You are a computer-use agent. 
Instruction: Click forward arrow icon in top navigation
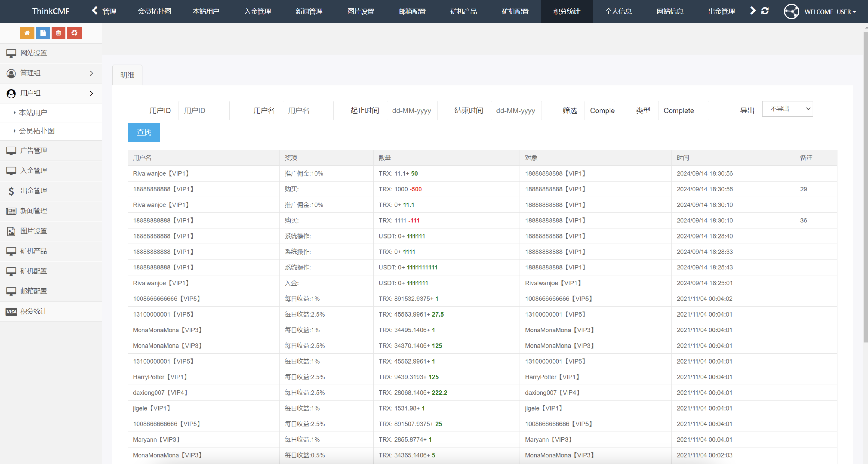pos(752,11)
